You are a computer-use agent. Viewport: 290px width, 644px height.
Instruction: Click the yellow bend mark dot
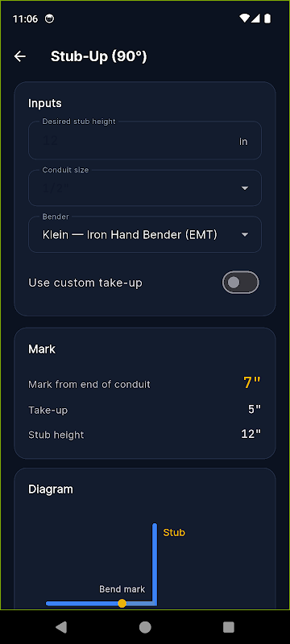pyautogui.click(x=122, y=603)
